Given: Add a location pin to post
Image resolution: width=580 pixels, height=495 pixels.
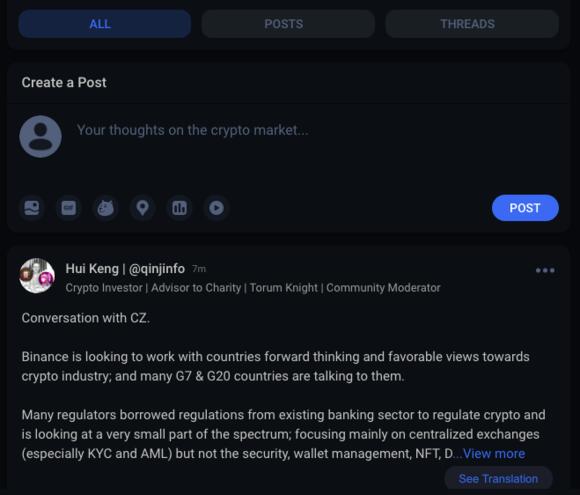Looking at the screenshot, I should click(143, 208).
